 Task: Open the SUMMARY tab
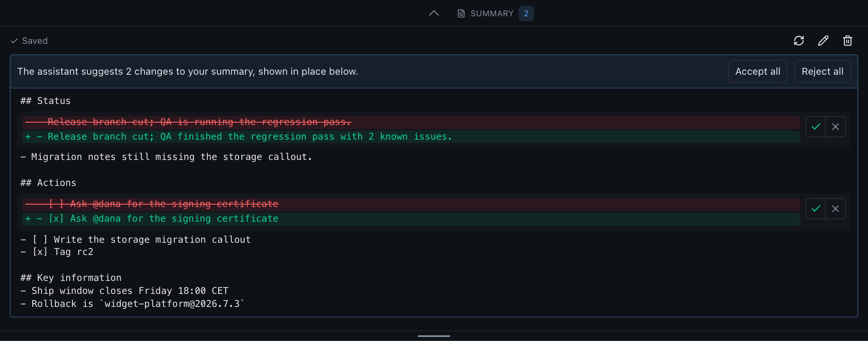(x=485, y=13)
